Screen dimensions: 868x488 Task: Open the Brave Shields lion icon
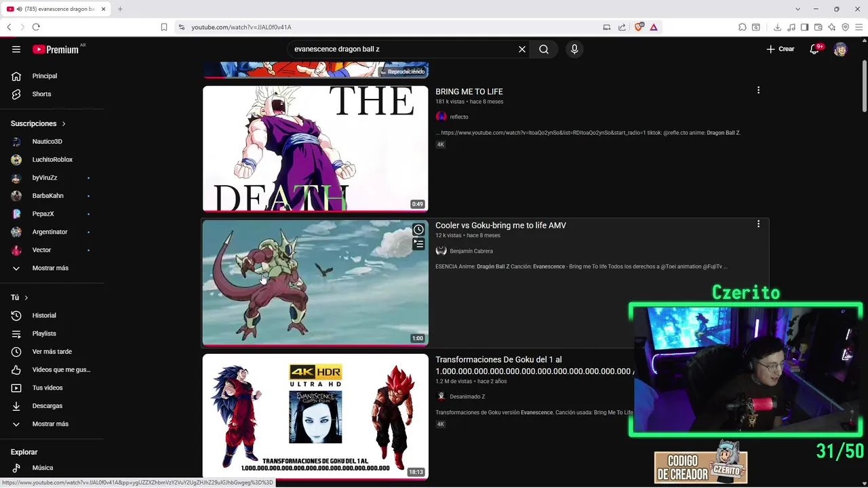[x=639, y=27]
